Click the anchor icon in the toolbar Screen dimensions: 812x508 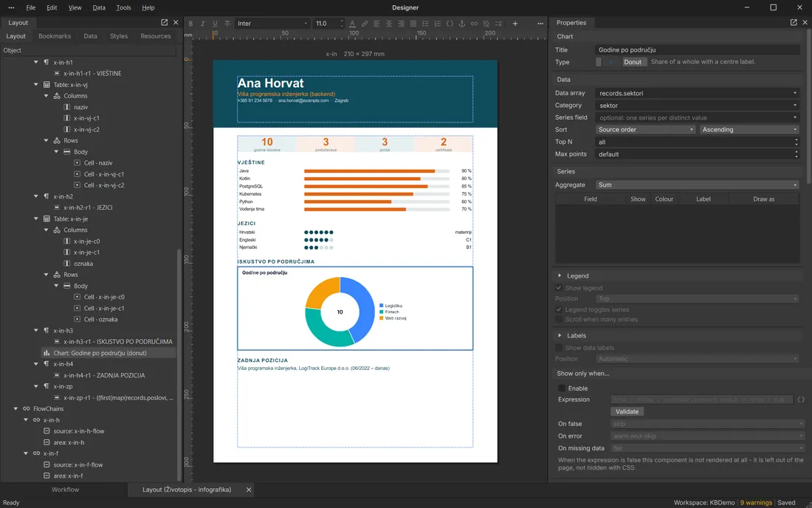tap(462, 24)
